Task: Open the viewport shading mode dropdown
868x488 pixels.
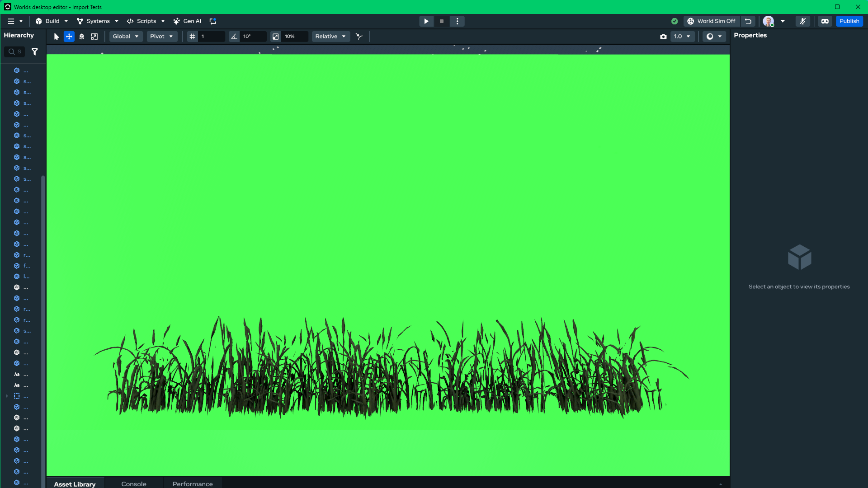Action: pos(714,37)
